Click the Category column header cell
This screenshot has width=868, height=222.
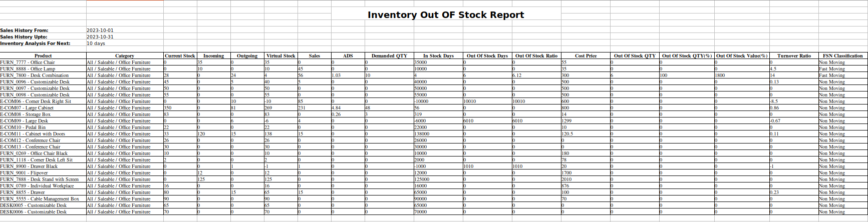coord(125,56)
